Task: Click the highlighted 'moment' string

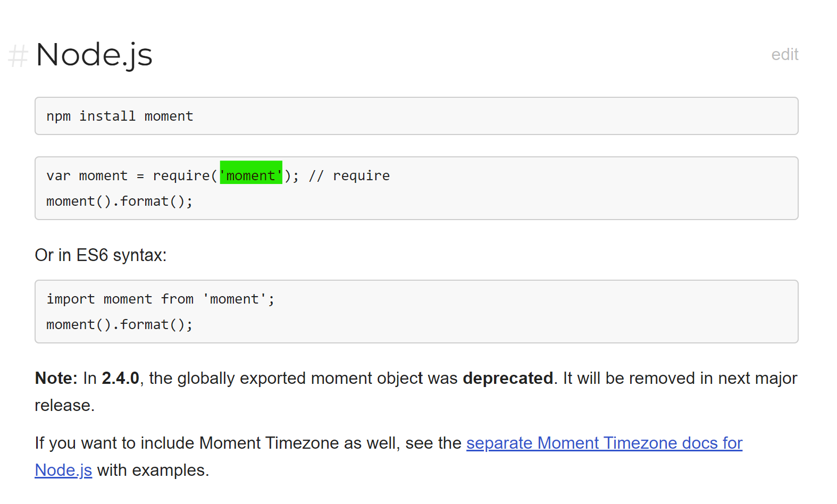Action: click(x=251, y=175)
